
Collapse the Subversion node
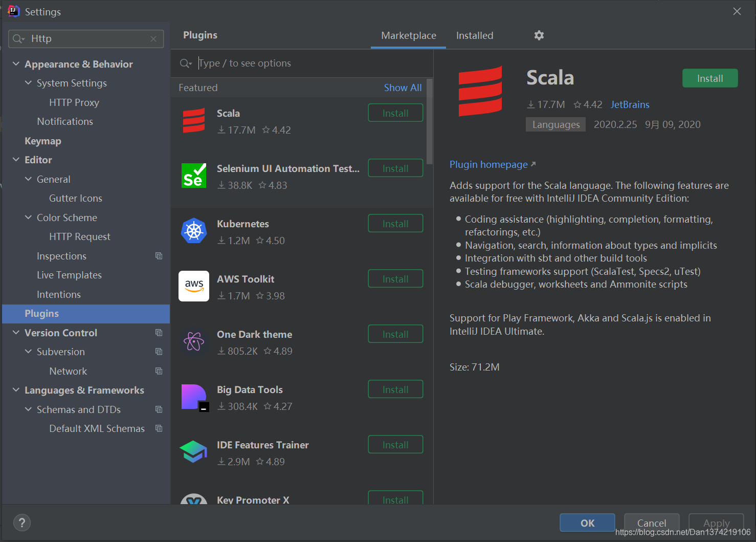tap(28, 352)
